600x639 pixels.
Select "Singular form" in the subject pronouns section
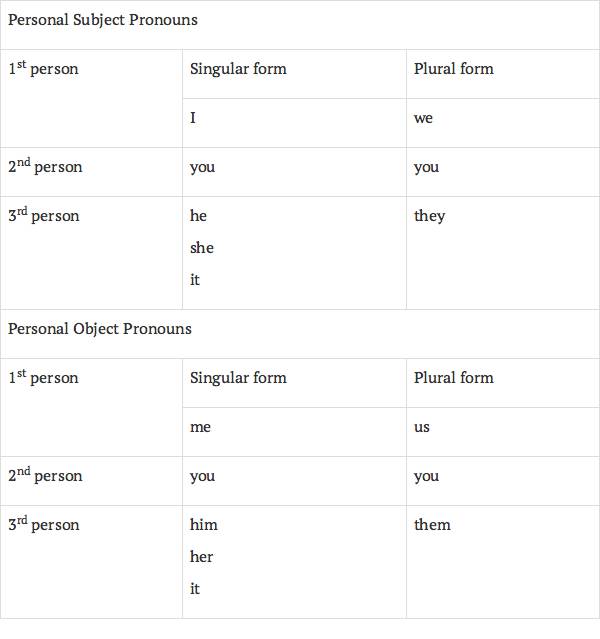(238, 69)
